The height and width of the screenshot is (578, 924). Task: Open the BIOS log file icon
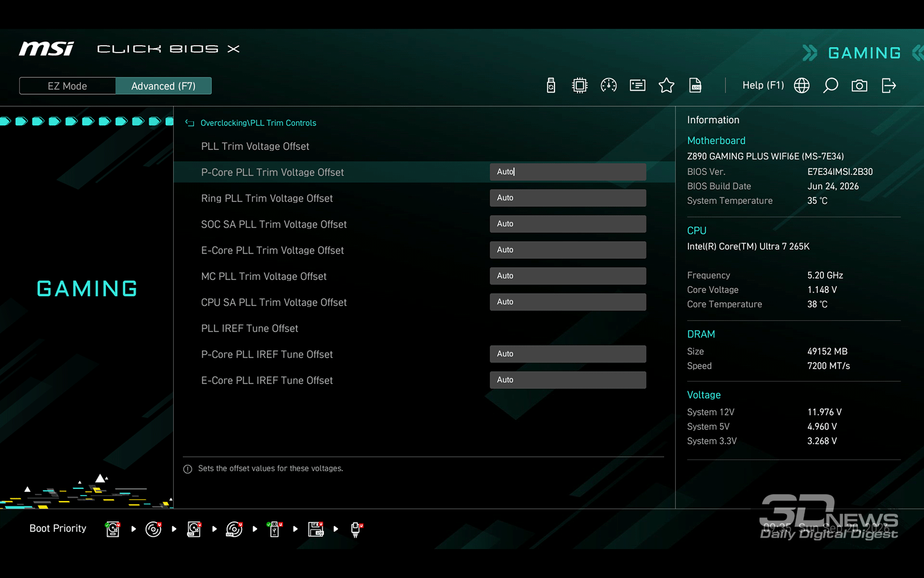pyautogui.click(x=695, y=86)
